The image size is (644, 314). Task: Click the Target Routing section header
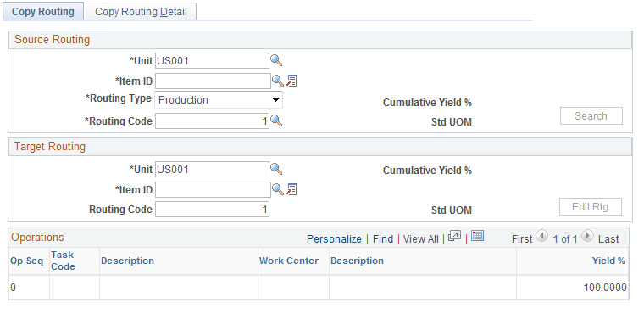(50, 147)
